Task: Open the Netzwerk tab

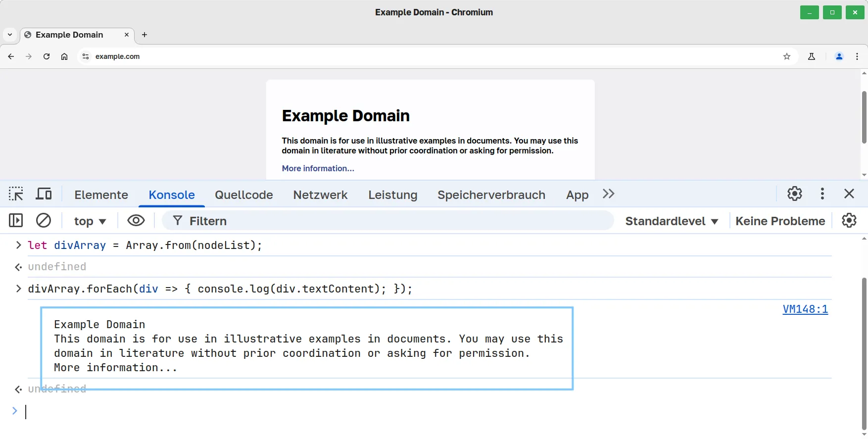Action: point(320,195)
